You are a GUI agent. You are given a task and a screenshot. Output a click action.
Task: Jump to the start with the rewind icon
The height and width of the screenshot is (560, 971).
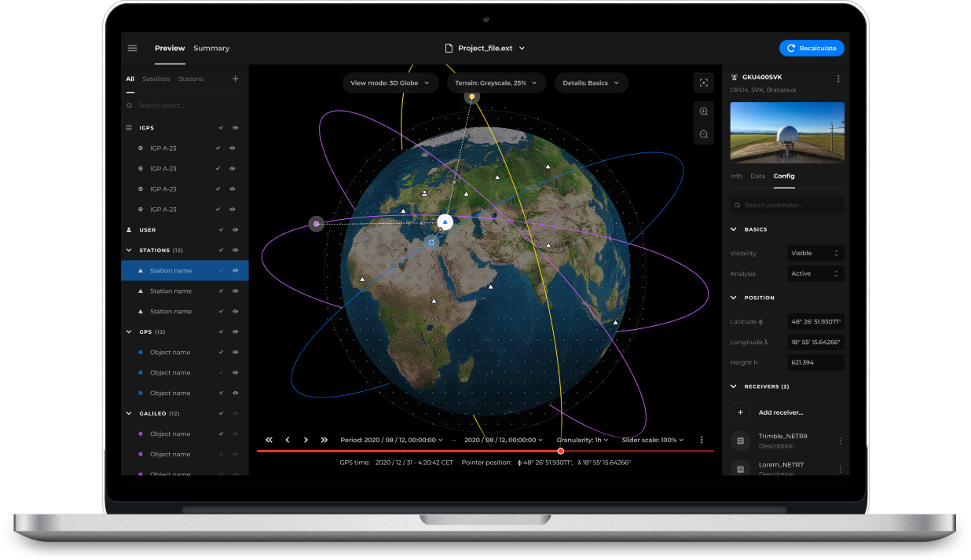pos(269,440)
